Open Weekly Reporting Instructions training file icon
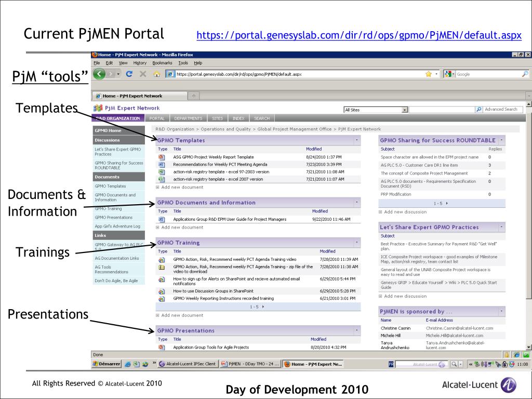This screenshot has height=399, width=532. click(162, 299)
